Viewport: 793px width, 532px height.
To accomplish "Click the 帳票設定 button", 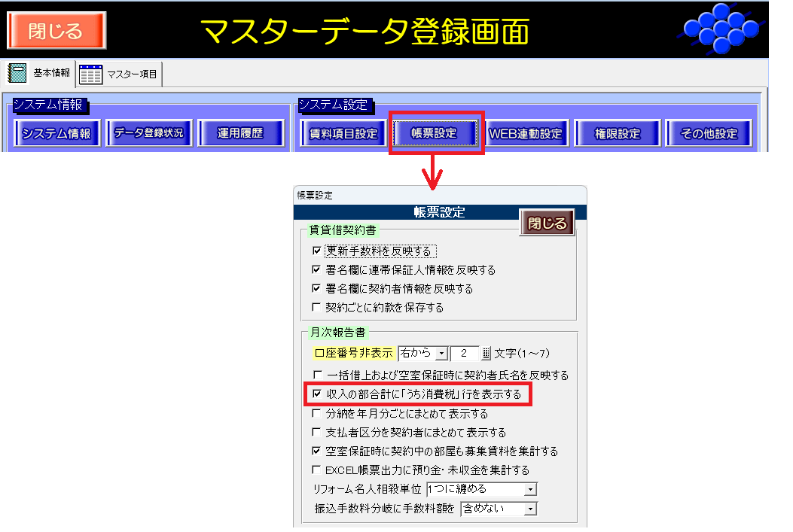I will coord(435,134).
